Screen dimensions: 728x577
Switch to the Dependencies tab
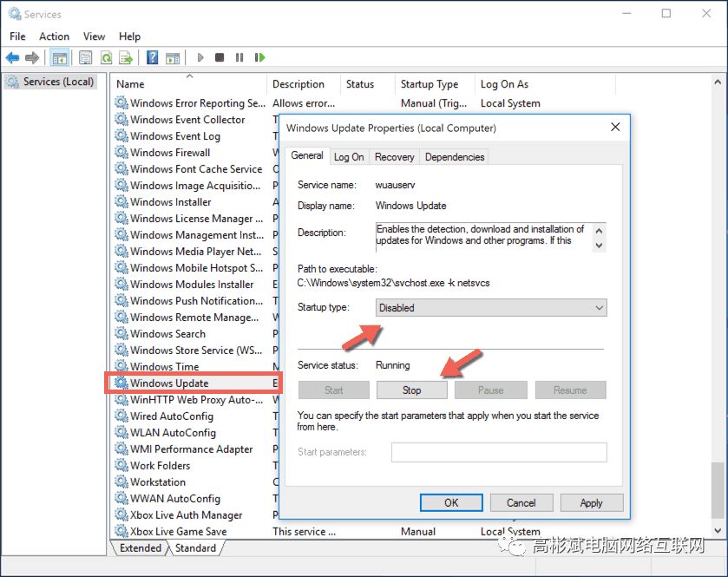[x=455, y=157]
